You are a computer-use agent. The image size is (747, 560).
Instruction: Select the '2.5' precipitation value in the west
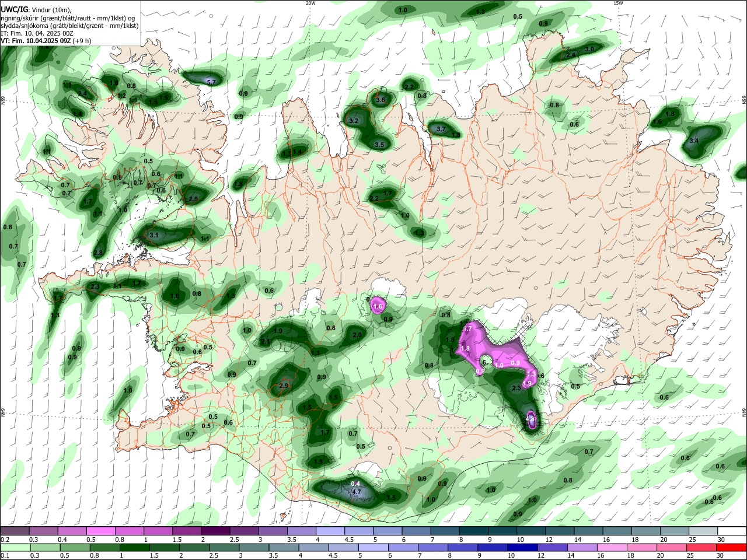[193, 199]
